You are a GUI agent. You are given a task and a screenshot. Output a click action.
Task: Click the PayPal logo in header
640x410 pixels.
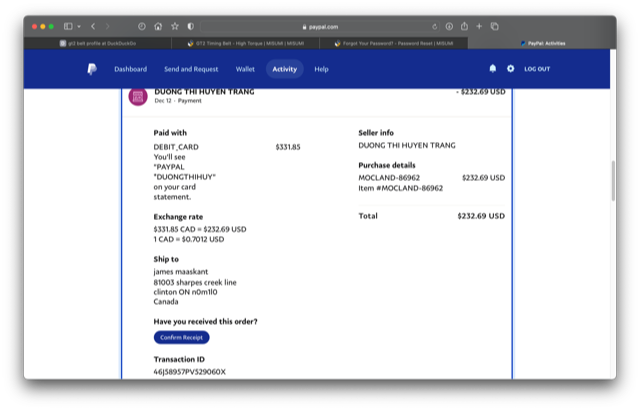(92, 69)
